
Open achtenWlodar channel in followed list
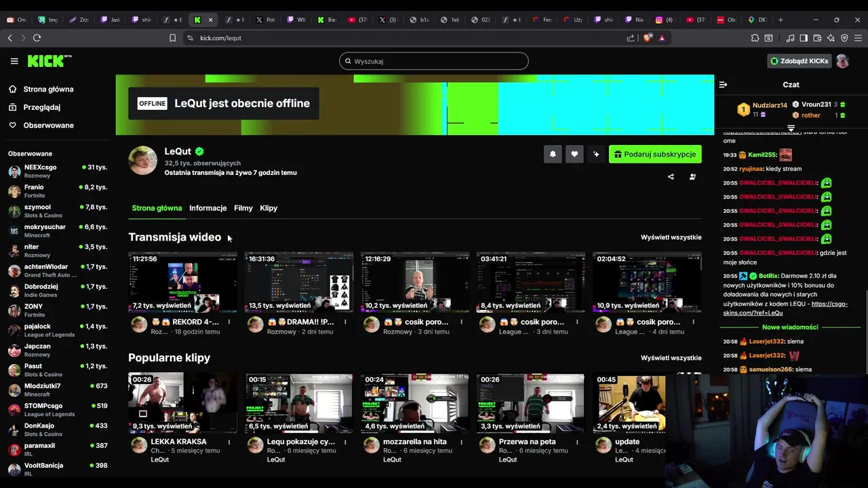tap(58, 270)
